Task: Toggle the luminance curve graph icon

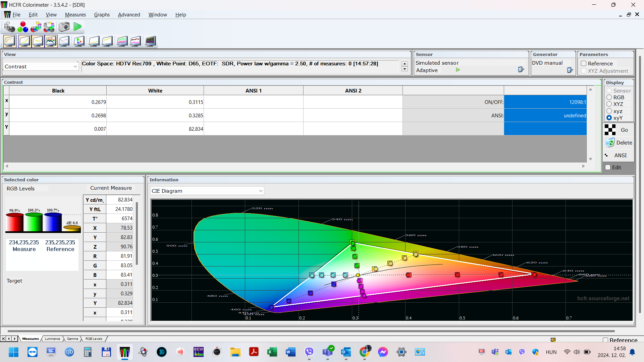Action: [24, 41]
